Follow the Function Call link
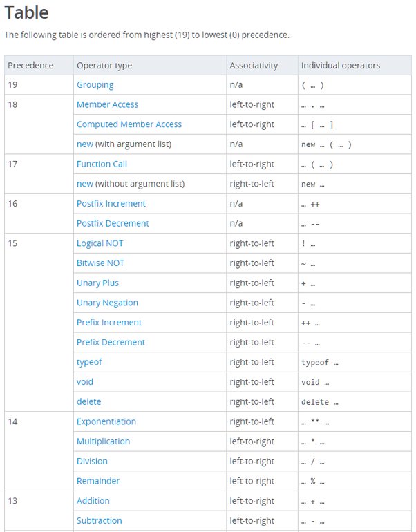The image size is (416, 532). (102, 164)
